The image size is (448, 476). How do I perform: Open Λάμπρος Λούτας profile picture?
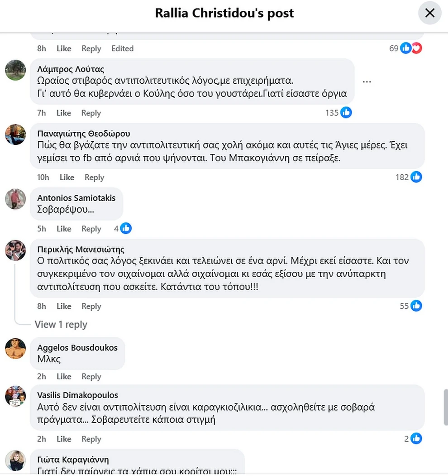(15, 70)
